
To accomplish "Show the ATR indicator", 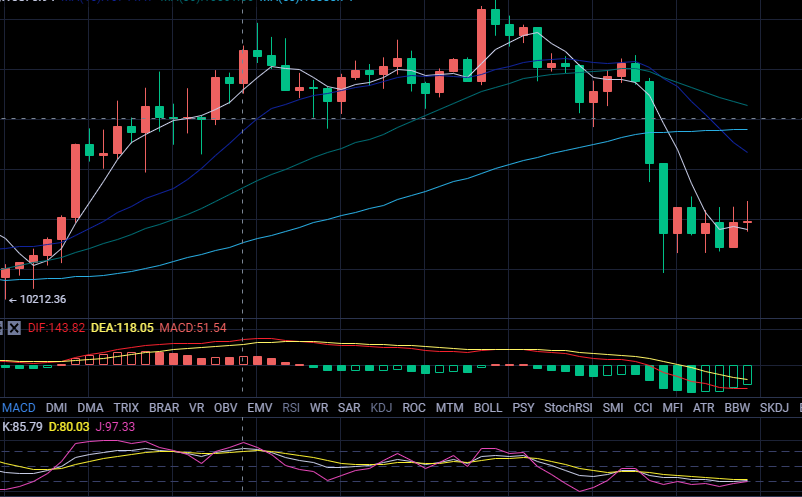I will pos(704,407).
